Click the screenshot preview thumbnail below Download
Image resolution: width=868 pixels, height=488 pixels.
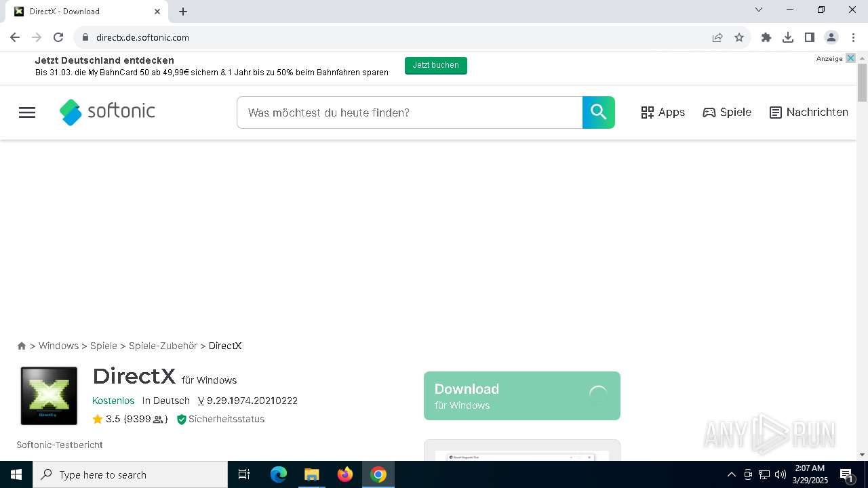click(522, 451)
